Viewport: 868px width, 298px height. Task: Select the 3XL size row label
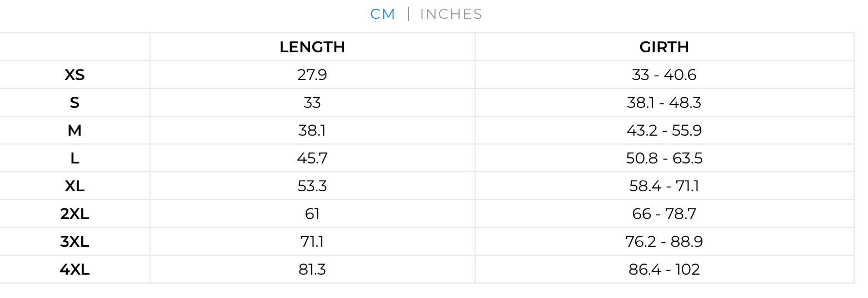(74, 242)
